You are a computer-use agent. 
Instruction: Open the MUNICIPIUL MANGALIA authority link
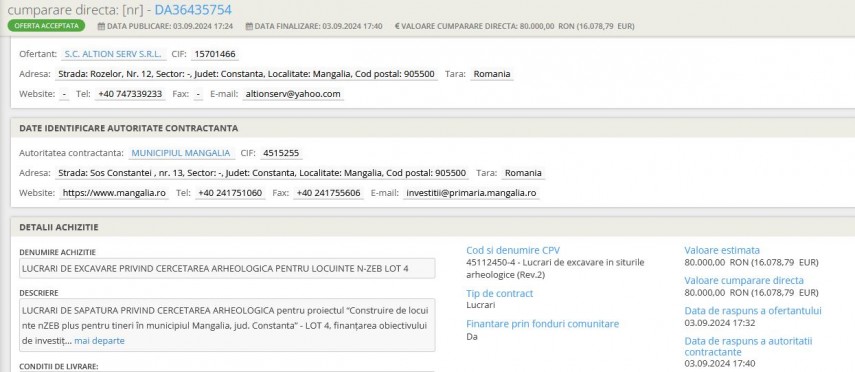tap(181, 153)
